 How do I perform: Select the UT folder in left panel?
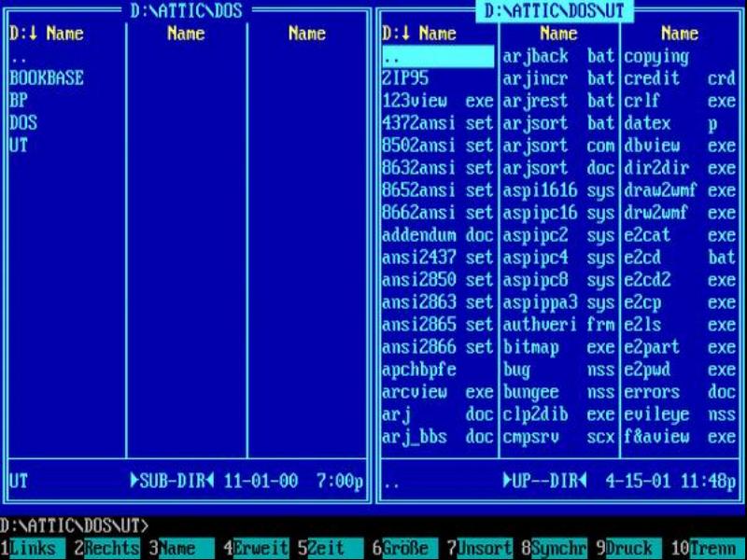19,146
